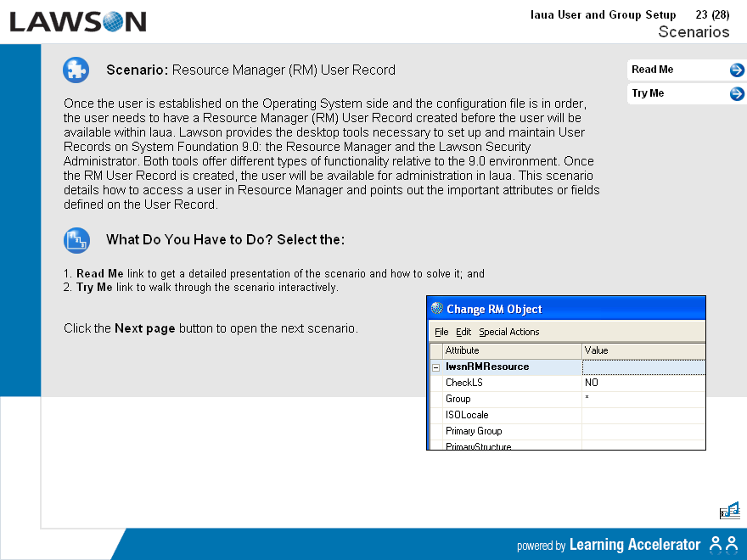Click the lwsnRMResource value field
The image size is (747, 560).
pyautogui.click(x=643, y=367)
